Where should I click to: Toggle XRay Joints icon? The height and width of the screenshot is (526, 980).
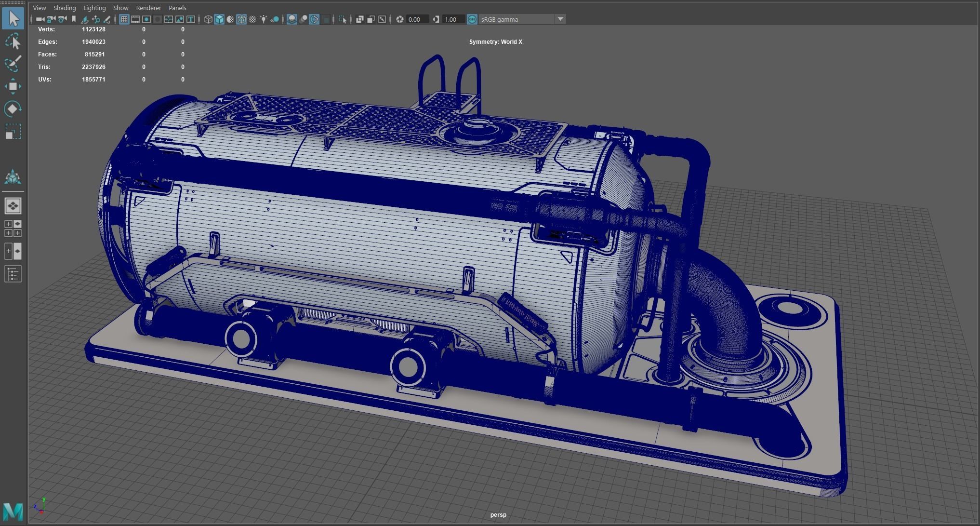pyautogui.click(x=382, y=19)
